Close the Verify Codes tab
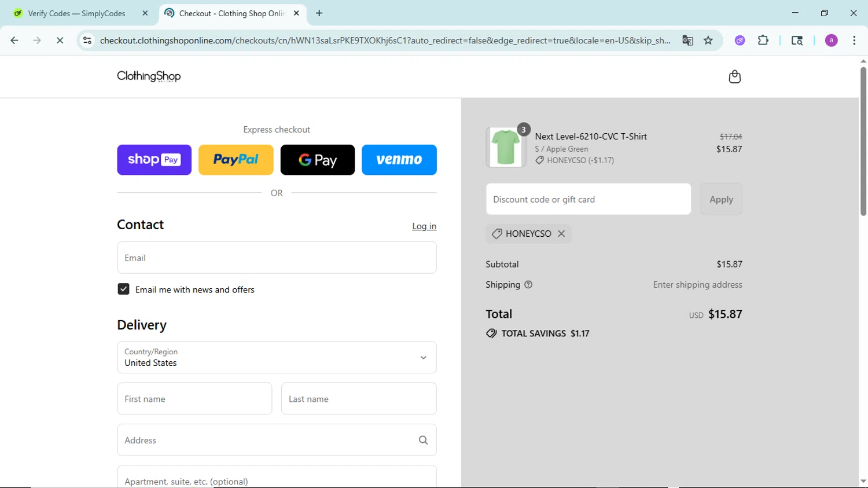This screenshot has width=868, height=488. (x=145, y=13)
